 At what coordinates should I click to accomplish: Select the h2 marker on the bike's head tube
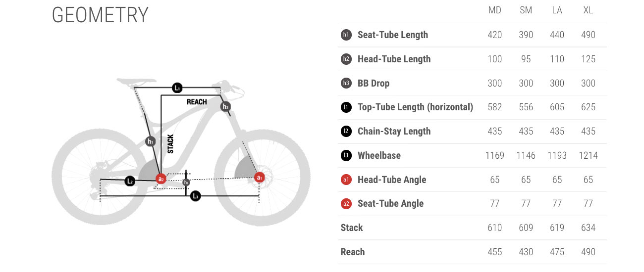point(225,106)
